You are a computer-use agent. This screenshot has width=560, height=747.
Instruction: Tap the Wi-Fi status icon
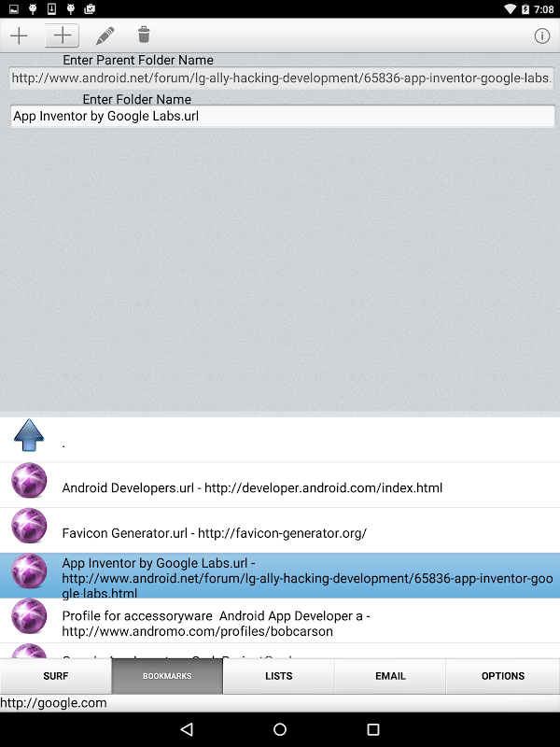(510, 9)
